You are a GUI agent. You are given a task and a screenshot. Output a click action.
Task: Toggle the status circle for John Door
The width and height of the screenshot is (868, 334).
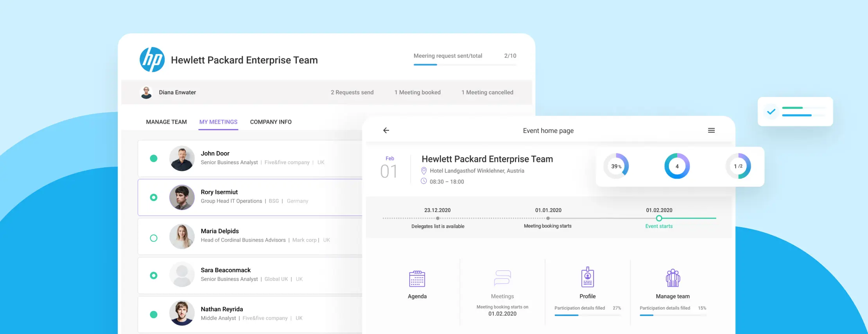tap(154, 158)
